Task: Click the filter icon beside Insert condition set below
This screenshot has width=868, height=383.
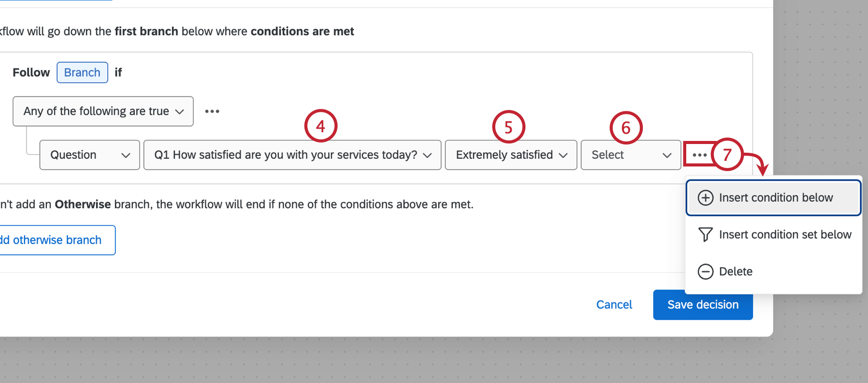Action: 706,234
